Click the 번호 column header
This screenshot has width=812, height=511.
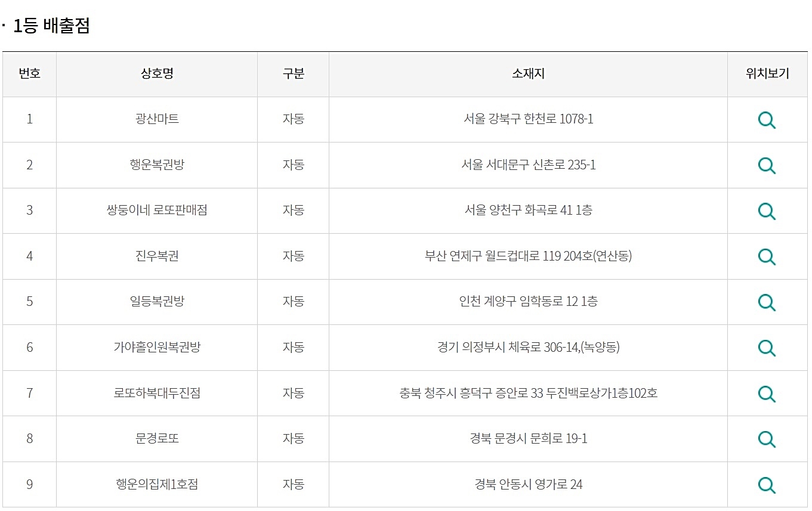pyautogui.click(x=29, y=74)
